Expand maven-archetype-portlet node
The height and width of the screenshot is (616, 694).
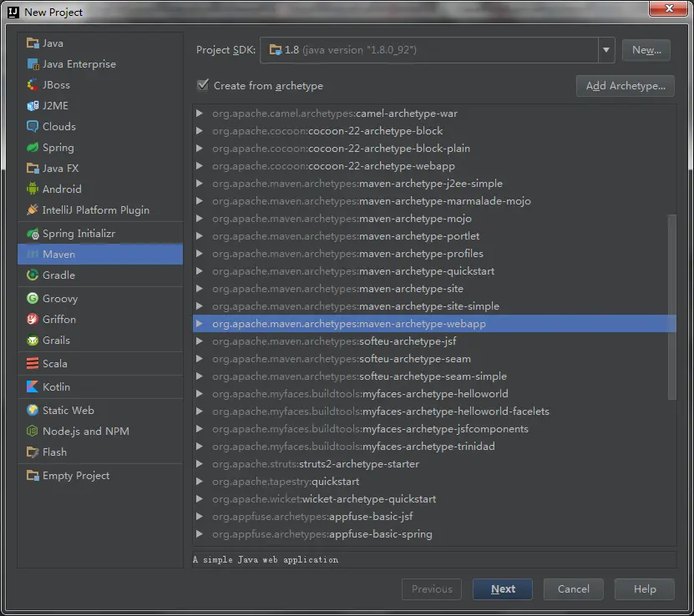200,236
